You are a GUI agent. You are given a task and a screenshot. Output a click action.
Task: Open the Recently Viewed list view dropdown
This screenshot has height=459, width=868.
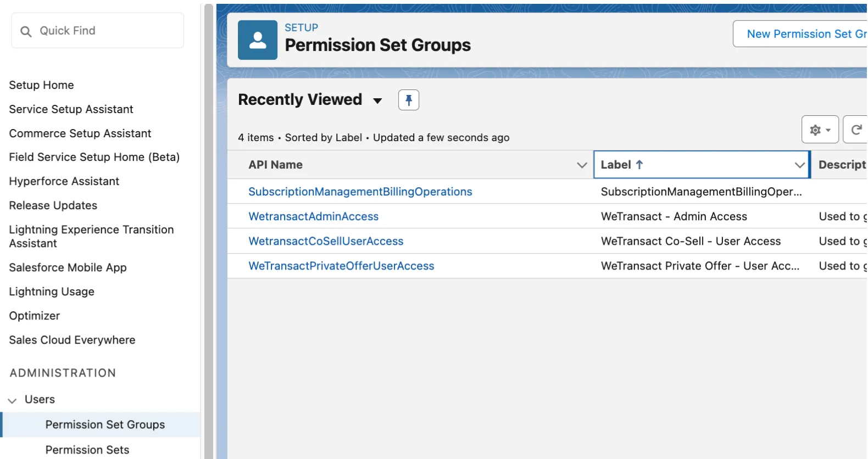coord(377,100)
